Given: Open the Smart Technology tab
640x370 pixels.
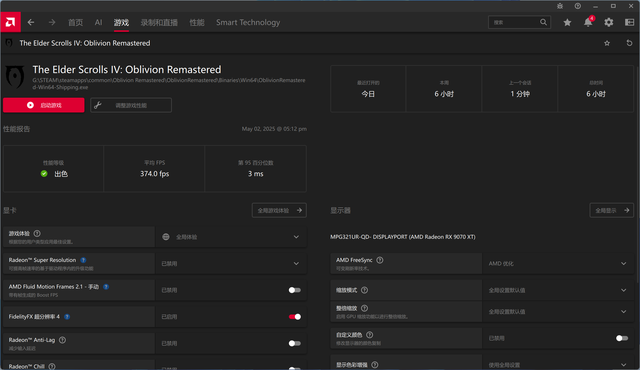Looking at the screenshot, I should pyautogui.click(x=248, y=22).
